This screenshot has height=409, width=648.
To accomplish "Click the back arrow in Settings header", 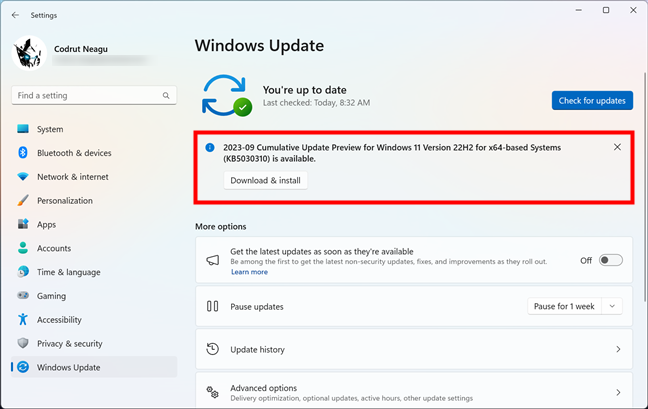I will (15, 15).
